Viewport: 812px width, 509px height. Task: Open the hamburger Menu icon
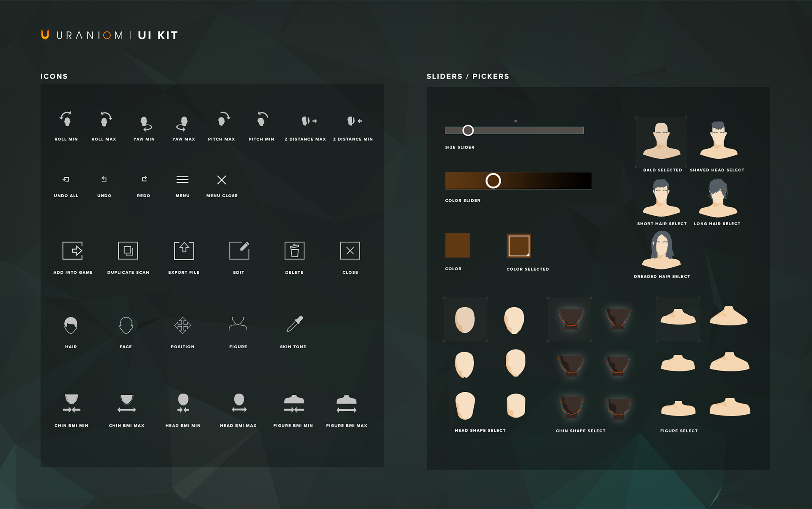(183, 180)
